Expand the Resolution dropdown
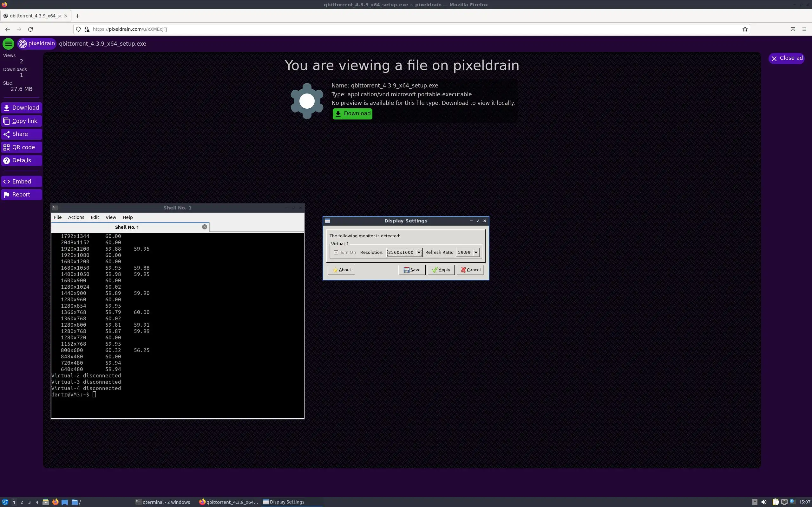This screenshot has height=507, width=812. (x=418, y=252)
